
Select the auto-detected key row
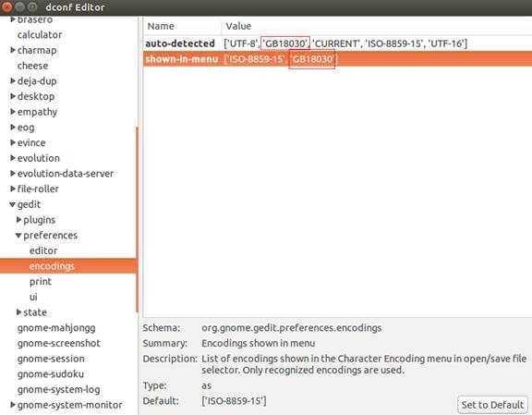tap(338, 43)
